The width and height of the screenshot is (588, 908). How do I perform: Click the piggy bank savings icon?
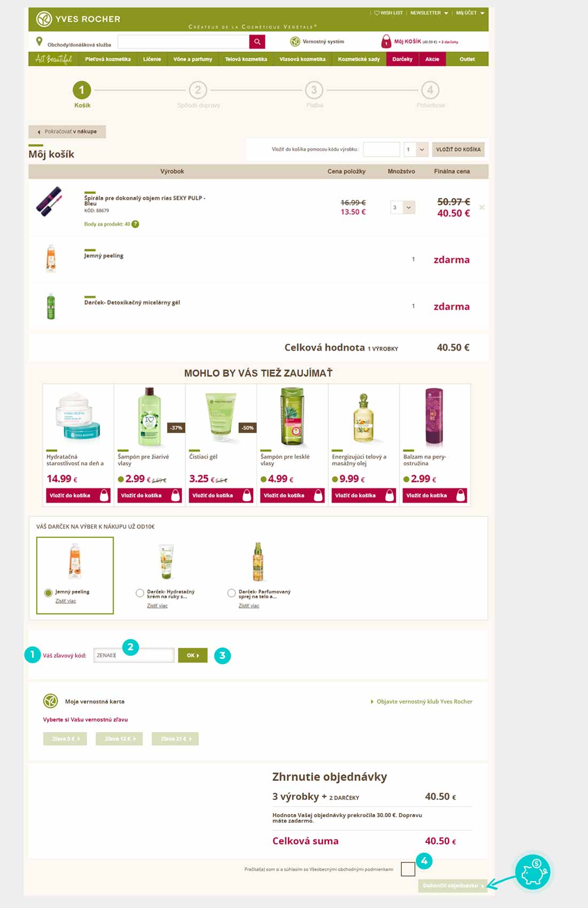(x=532, y=872)
